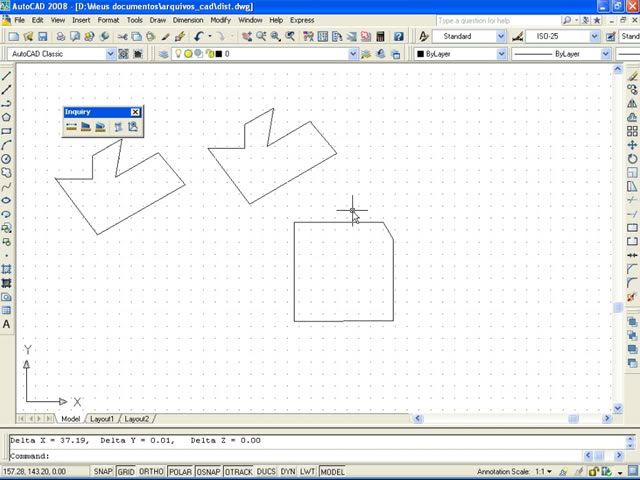Open the Layer Properties Manager icon
The image size is (640, 480).
pyautogui.click(x=164, y=54)
